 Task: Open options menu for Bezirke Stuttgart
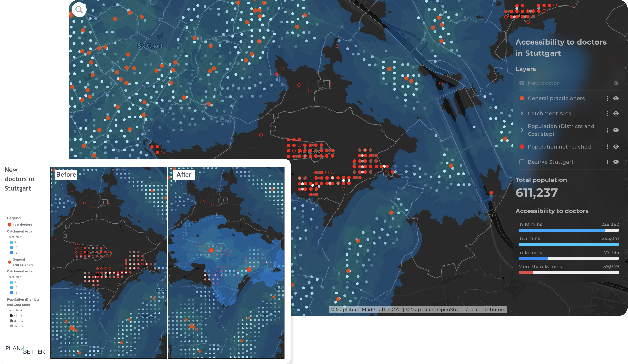point(607,162)
